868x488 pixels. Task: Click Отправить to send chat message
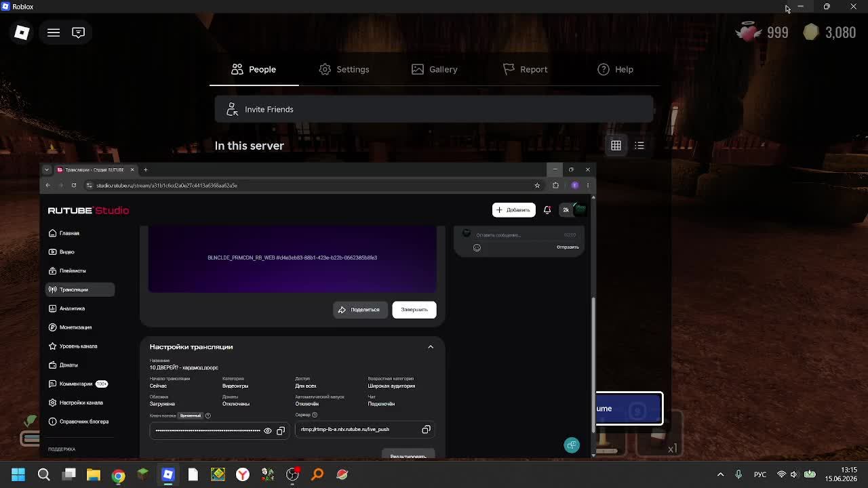(x=568, y=247)
